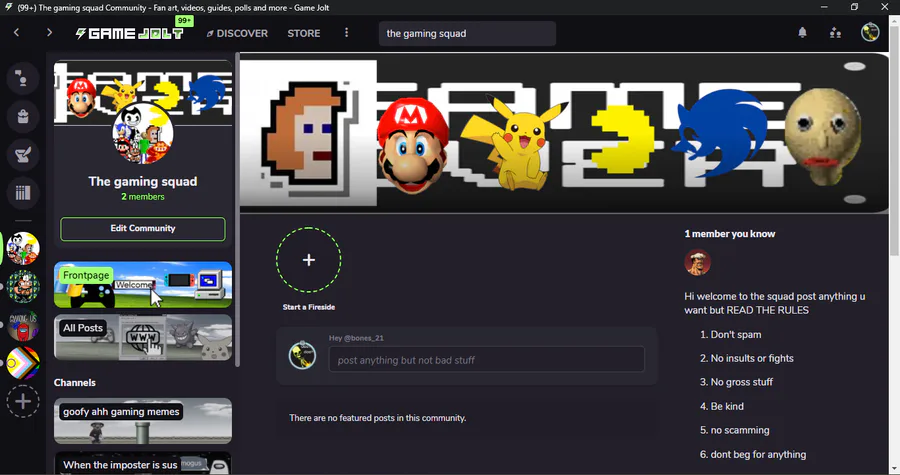
Task: Click the left panel scrollbar
Action: click(237, 209)
